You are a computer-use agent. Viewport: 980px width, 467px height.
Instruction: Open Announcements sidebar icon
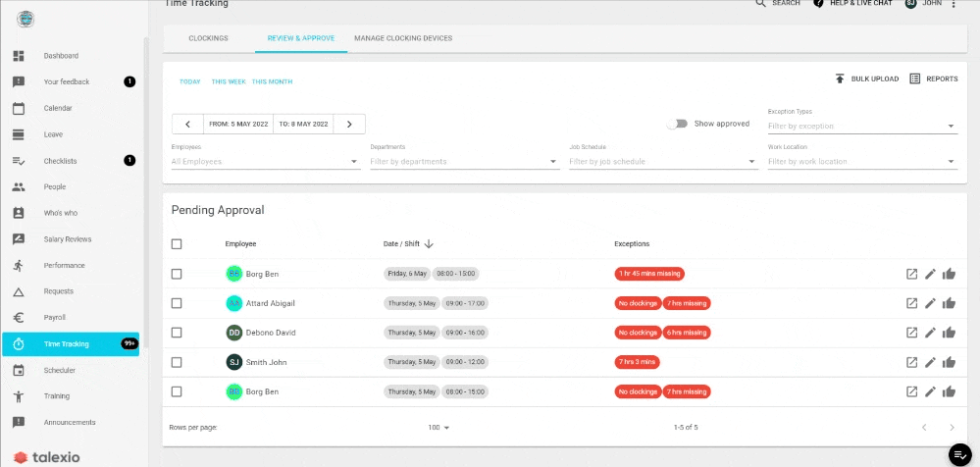[x=18, y=422]
